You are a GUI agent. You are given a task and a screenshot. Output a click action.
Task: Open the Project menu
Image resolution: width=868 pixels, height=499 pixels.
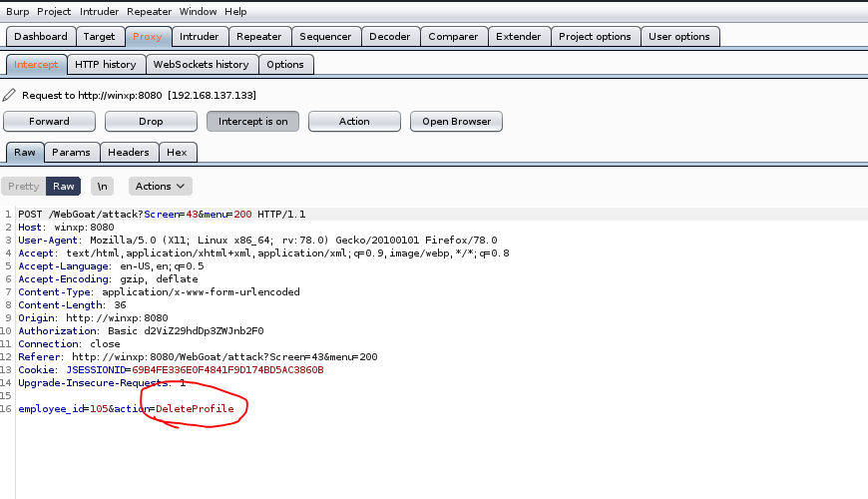(x=54, y=12)
